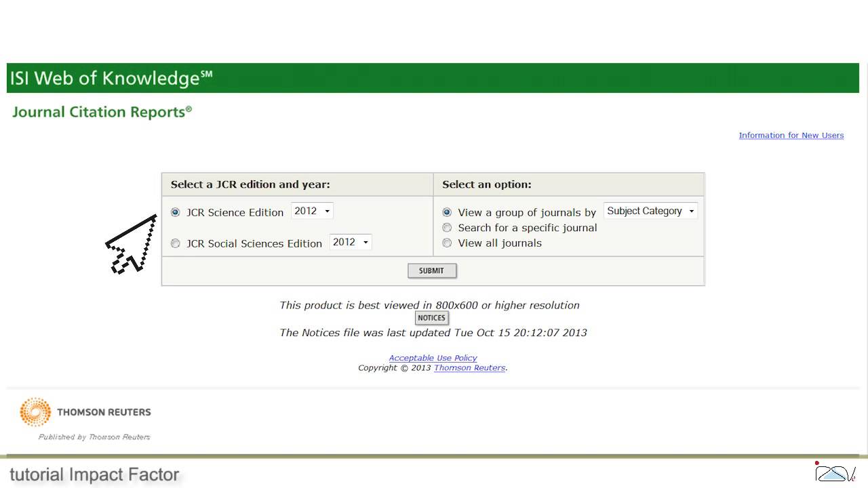Expand the Subject Category dropdown
The image size is (868, 488).
click(650, 211)
